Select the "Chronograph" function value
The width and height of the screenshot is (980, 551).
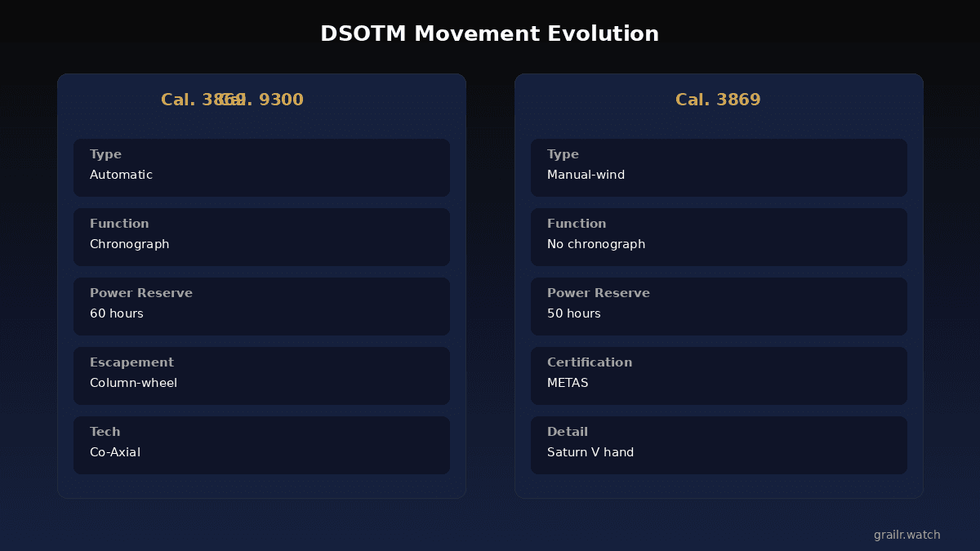click(x=130, y=244)
